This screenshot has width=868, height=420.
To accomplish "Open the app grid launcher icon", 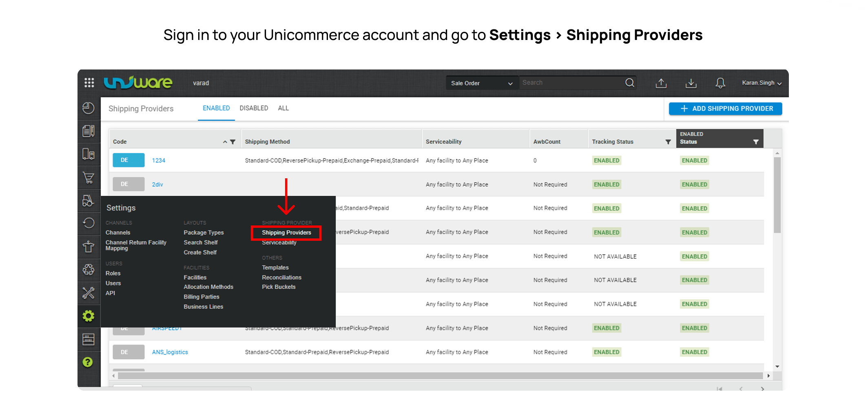I will (89, 83).
